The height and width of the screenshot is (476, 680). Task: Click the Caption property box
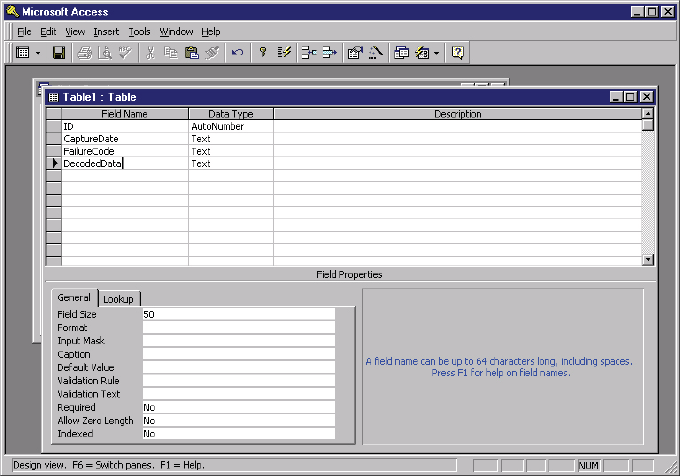coord(239,354)
